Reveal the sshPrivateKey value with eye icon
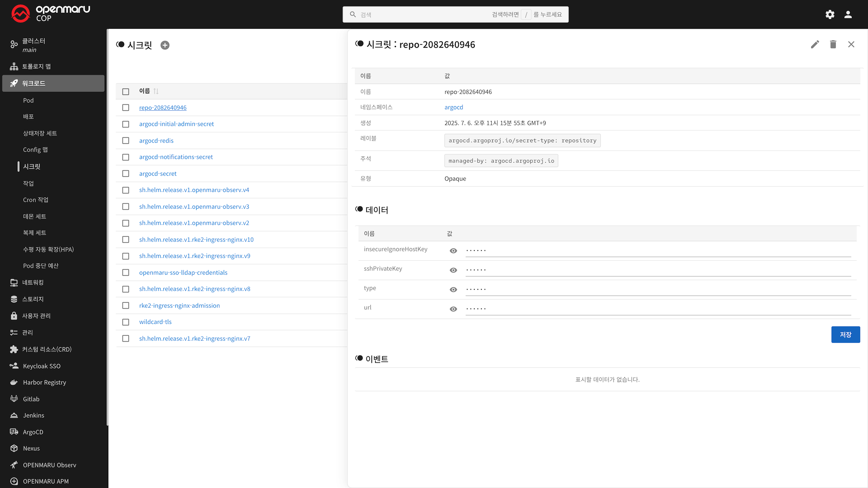 [453, 270]
